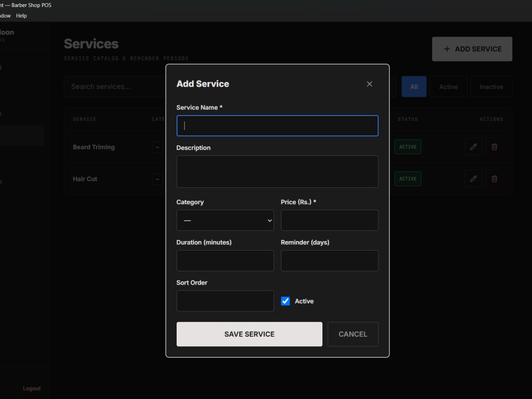Edit the Beard Triming service pencil icon
The height and width of the screenshot is (399, 532).
click(473, 147)
